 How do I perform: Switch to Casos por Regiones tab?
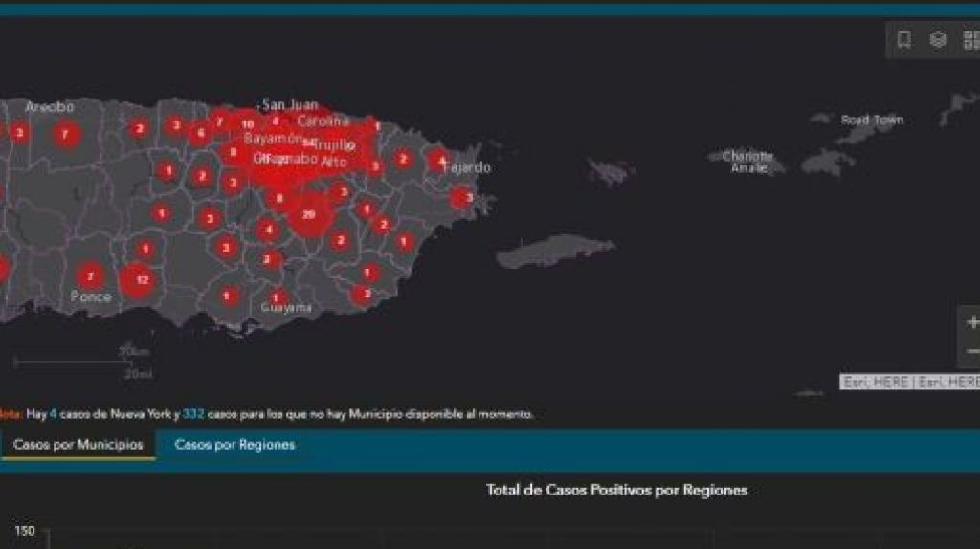click(x=235, y=445)
